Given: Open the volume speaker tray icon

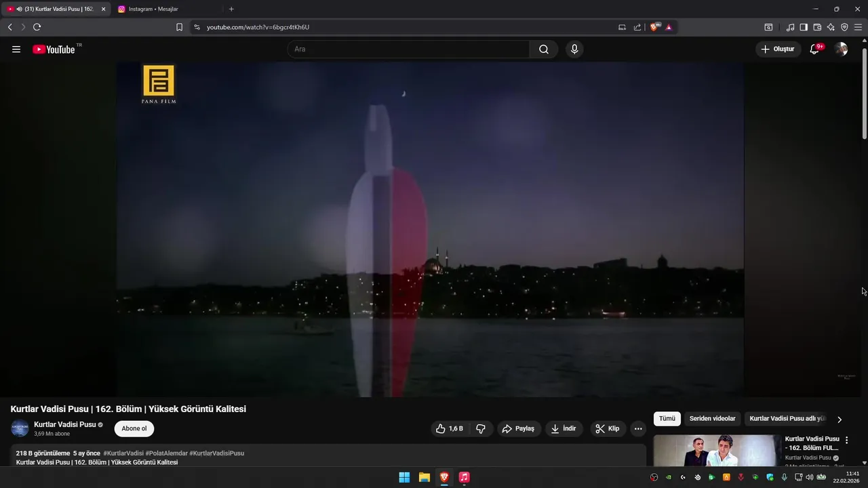Looking at the screenshot, I should point(809,477).
